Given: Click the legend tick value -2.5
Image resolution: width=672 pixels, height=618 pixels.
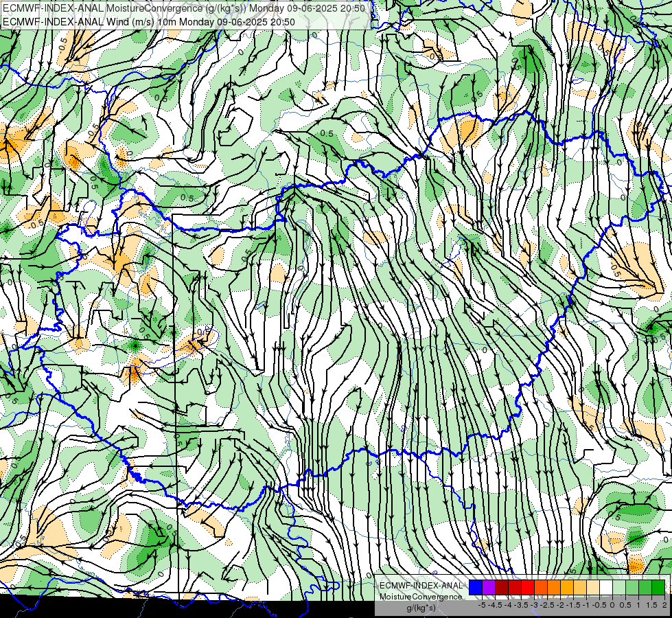Looking at the screenshot, I should pyautogui.click(x=547, y=605).
